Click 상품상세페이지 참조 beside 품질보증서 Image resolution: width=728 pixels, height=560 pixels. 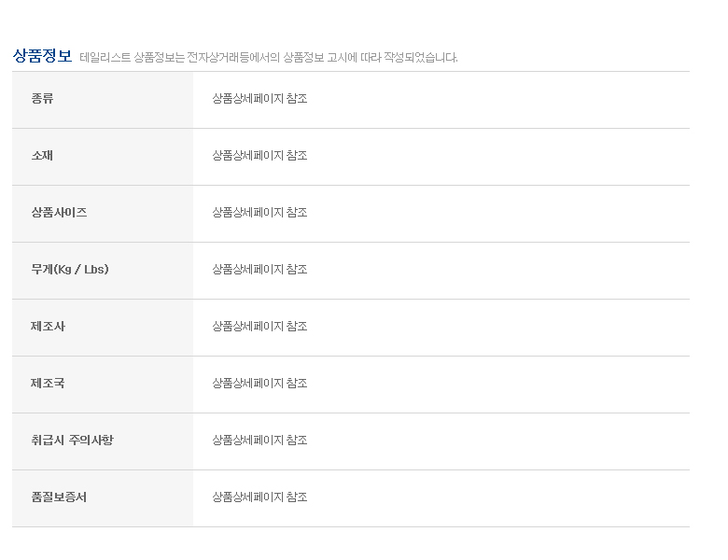(x=259, y=497)
